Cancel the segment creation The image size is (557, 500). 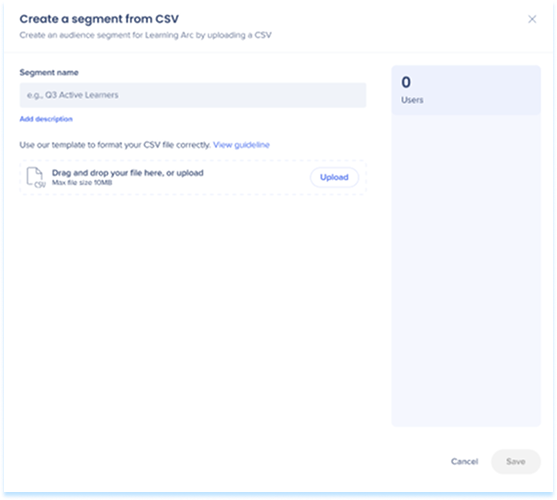464,461
